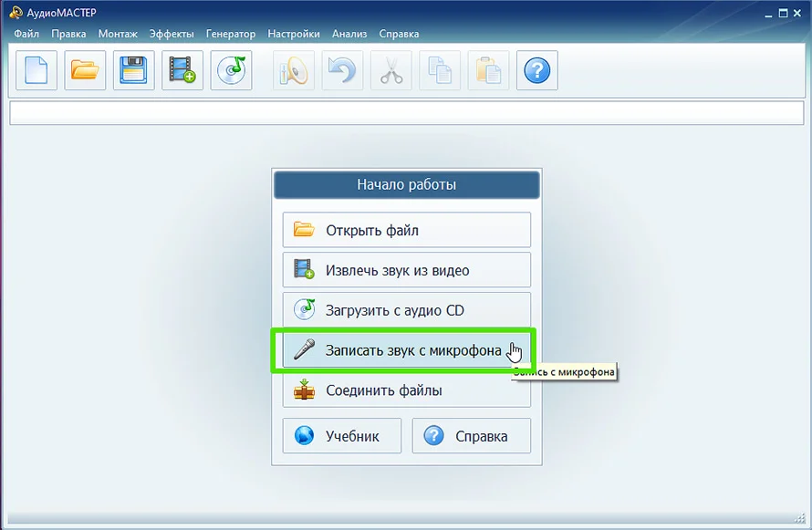Click the Открыть файл button
The width and height of the screenshot is (812, 530).
pos(406,230)
